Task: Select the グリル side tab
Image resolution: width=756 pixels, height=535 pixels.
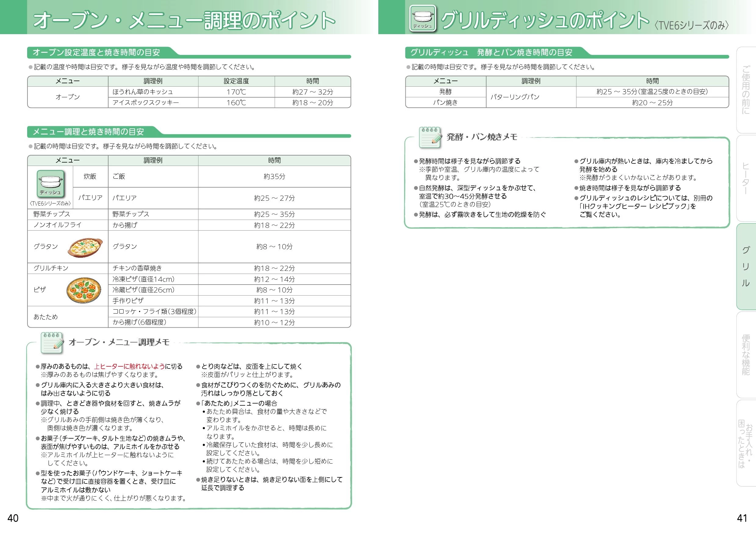Action: (745, 267)
